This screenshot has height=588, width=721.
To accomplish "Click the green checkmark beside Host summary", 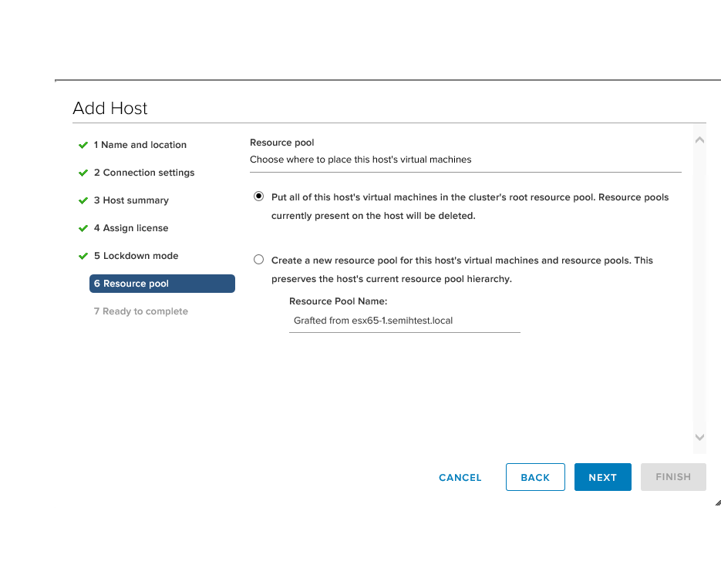I will pos(83,200).
